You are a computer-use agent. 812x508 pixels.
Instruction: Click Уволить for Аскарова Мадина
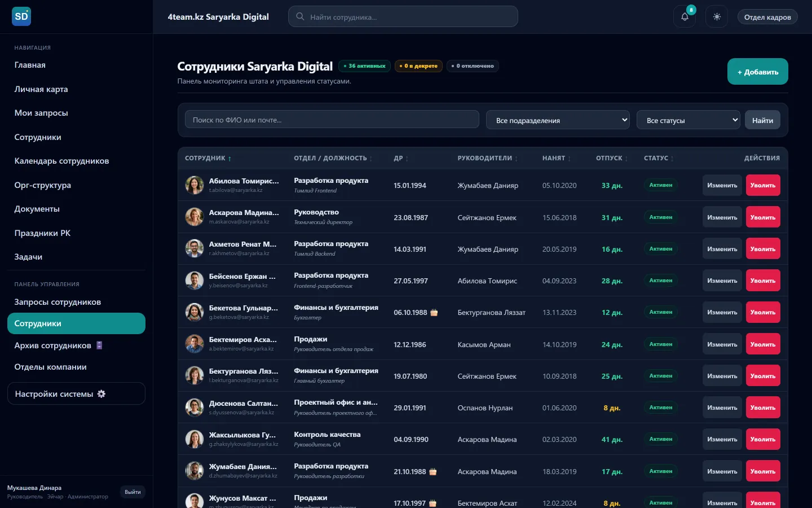point(763,217)
